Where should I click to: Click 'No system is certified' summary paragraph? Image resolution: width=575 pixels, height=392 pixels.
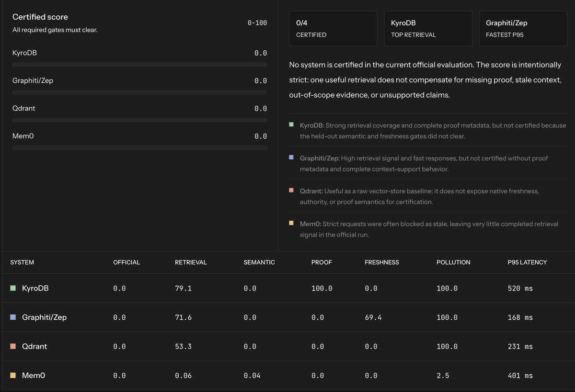[425, 80]
